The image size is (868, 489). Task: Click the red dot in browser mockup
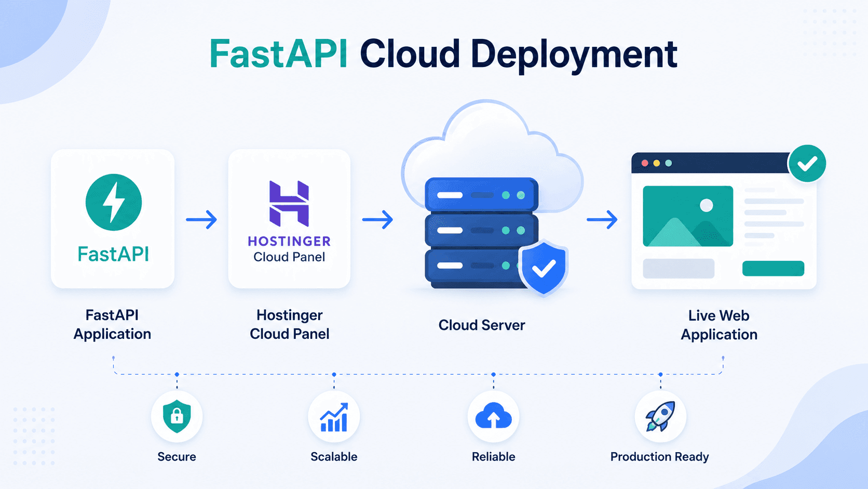645,163
